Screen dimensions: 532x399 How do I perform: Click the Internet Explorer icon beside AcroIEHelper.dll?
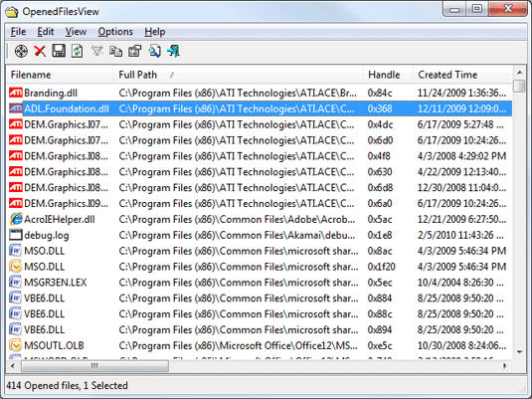point(16,219)
